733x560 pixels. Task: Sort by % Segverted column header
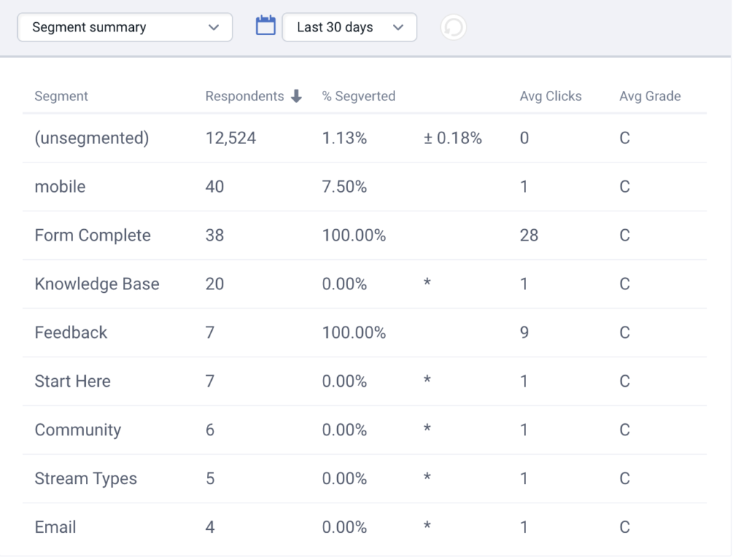point(359,96)
